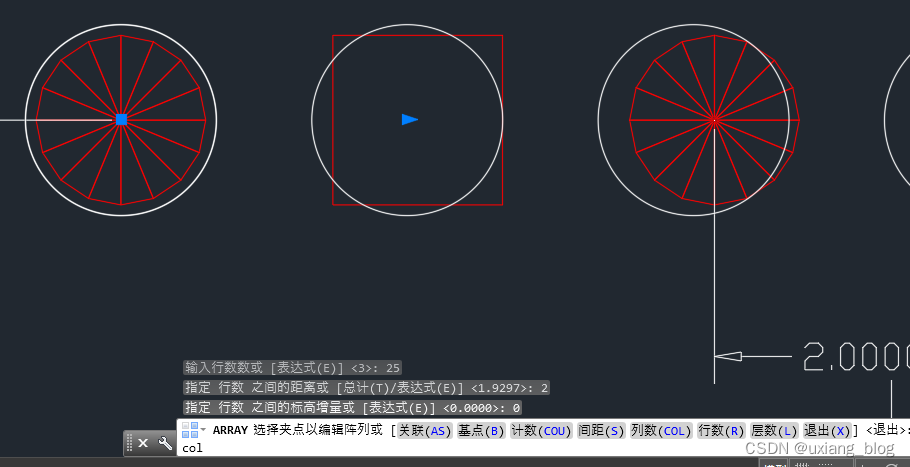Choose the 间距(S) spacing option
Screen dimensions: 910x467
pyautogui.click(x=601, y=430)
